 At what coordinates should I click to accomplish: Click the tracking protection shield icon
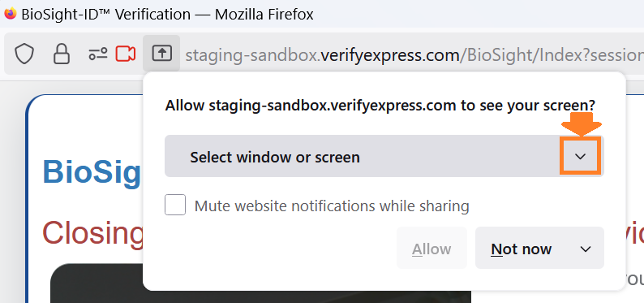coord(24,54)
